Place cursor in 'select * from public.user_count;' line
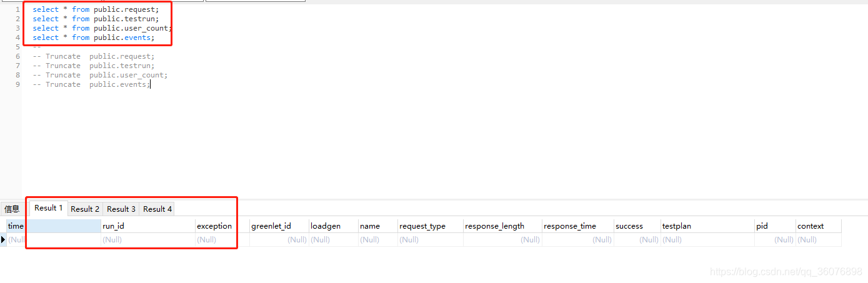Image resolution: width=868 pixels, height=283 pixels. coord(102,28)
